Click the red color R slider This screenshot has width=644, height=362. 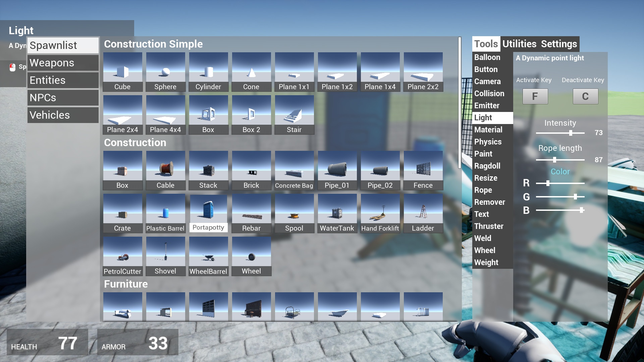pos(548,183)
